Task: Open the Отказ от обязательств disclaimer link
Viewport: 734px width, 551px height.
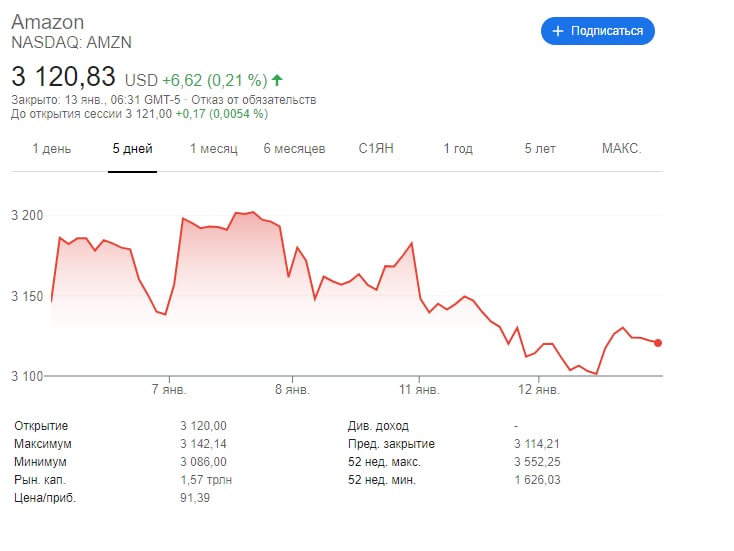Action: (x=267, y=100)
